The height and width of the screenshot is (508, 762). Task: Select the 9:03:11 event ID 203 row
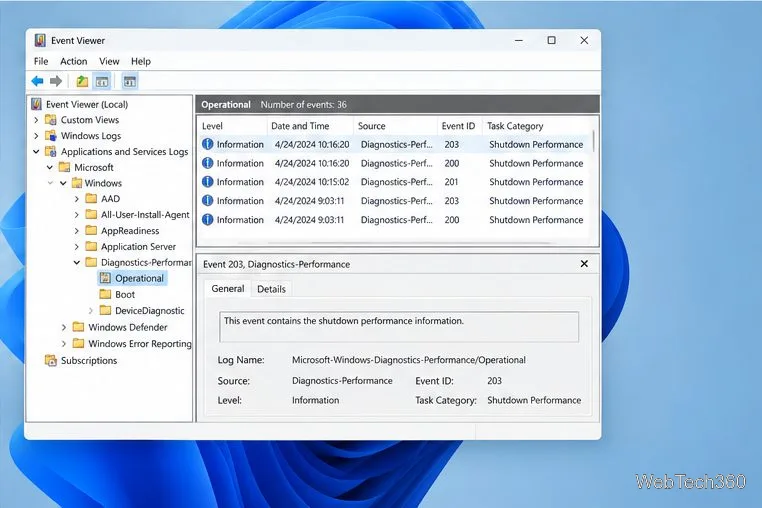point(395,201)
